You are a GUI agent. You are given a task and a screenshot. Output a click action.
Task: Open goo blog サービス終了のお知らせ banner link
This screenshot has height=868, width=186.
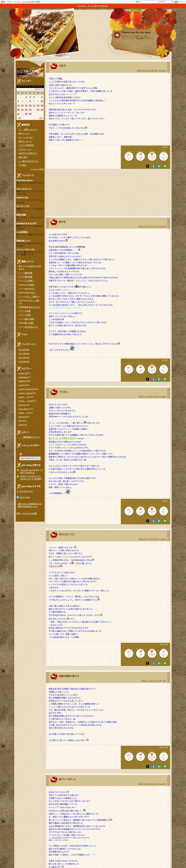click(93, 6)
